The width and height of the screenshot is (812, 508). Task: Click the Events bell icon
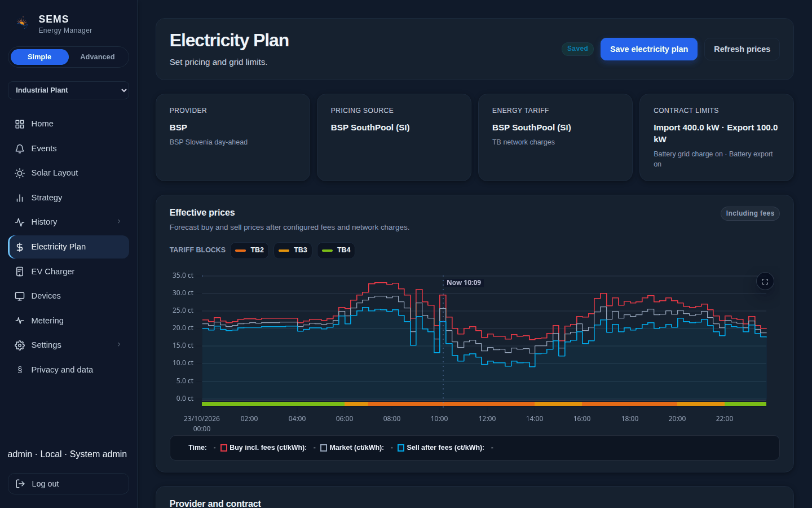pyautogui.click(x=20, y=148)
